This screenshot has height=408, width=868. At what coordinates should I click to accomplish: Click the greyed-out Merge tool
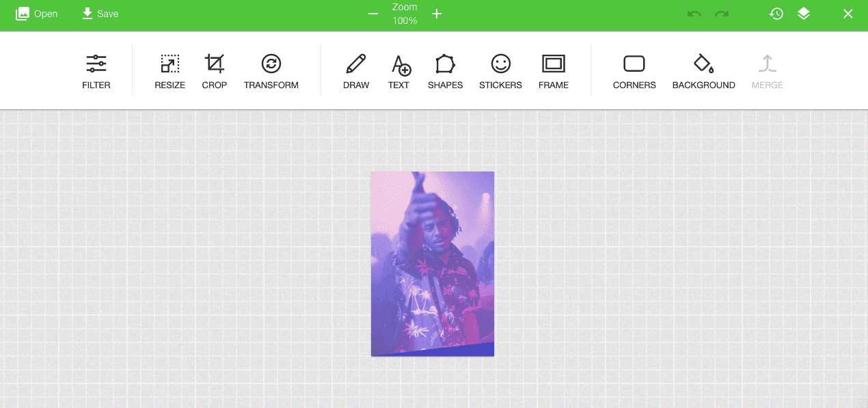768,71
